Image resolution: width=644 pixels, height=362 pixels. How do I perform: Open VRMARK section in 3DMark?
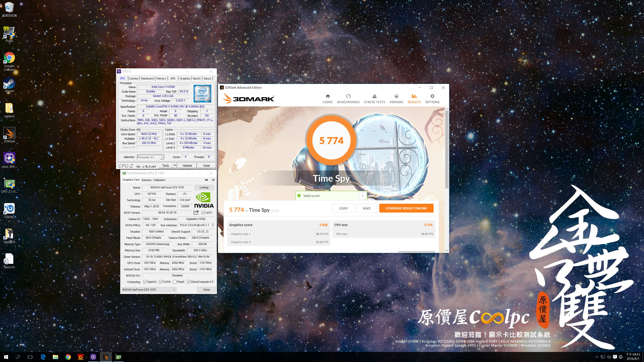pyautogui.click(x=396, y=99)
